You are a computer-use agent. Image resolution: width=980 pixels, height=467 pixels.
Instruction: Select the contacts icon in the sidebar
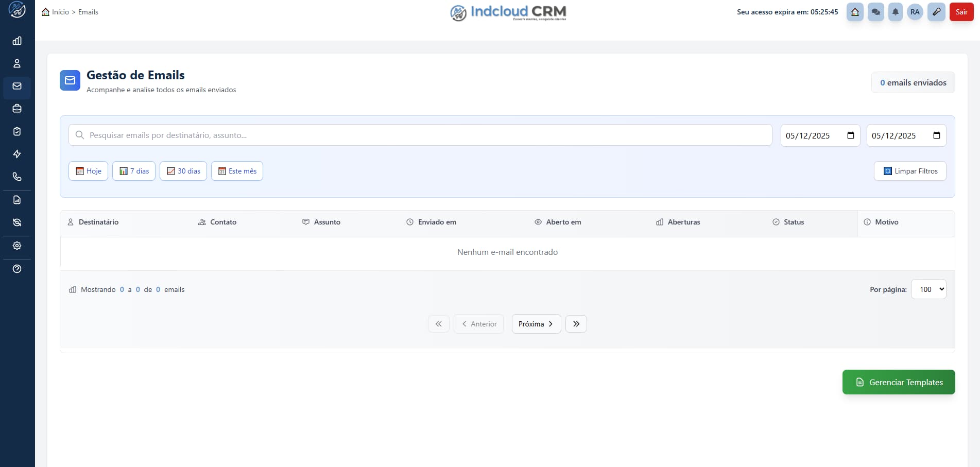tap(17, 63)
